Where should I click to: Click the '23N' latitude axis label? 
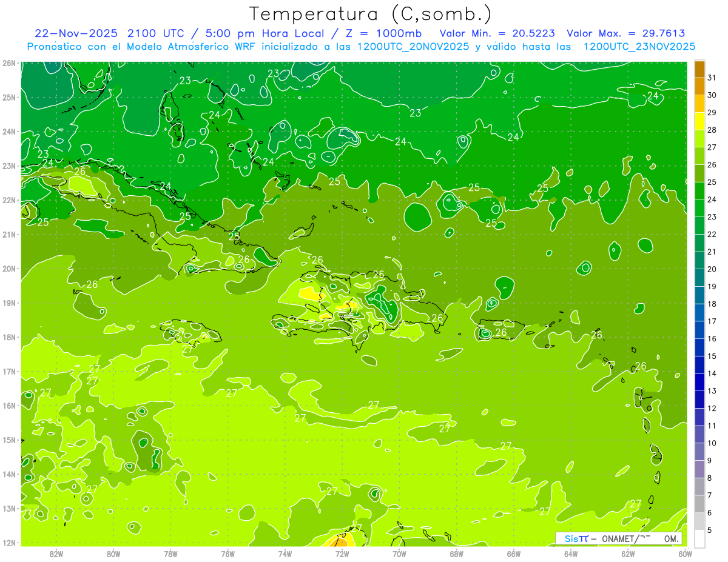(x=9, y=166)
